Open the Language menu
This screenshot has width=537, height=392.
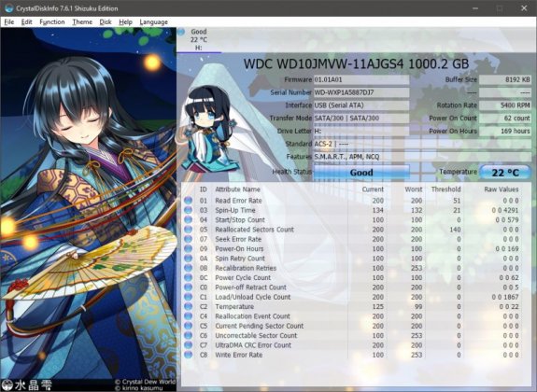(153, 21)
